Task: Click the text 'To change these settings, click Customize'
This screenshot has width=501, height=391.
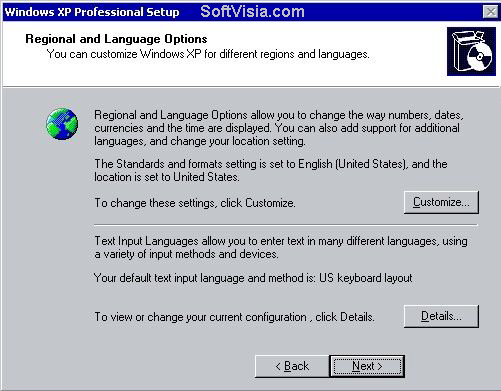Action: [195, 203]
